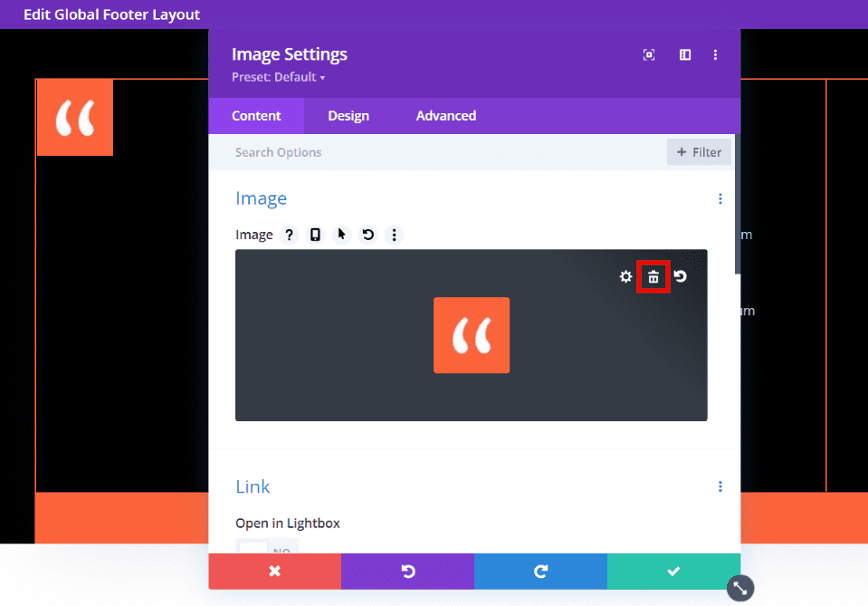The height and width of the screenshot is (606, 868).
Task: Save changes with the green checkmark
Action: pos(673,572)
